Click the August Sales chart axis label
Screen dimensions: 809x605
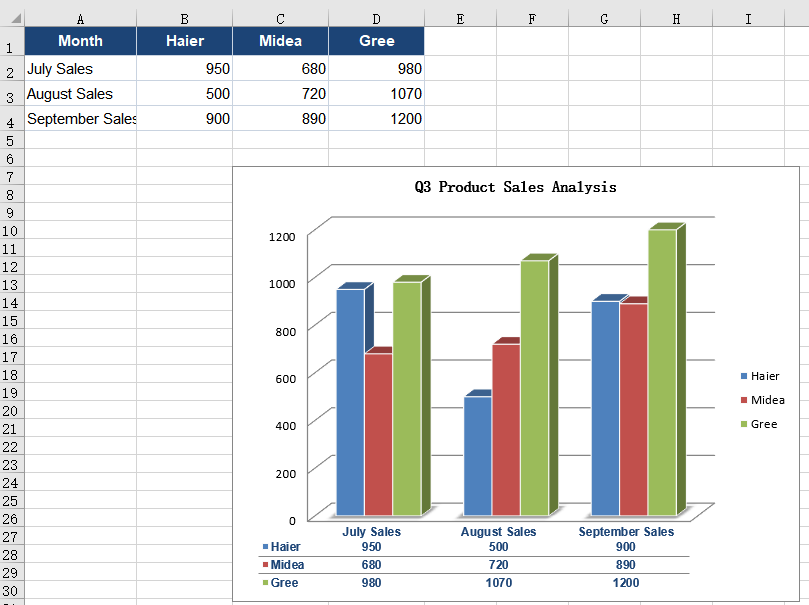(x=498, y=532)
